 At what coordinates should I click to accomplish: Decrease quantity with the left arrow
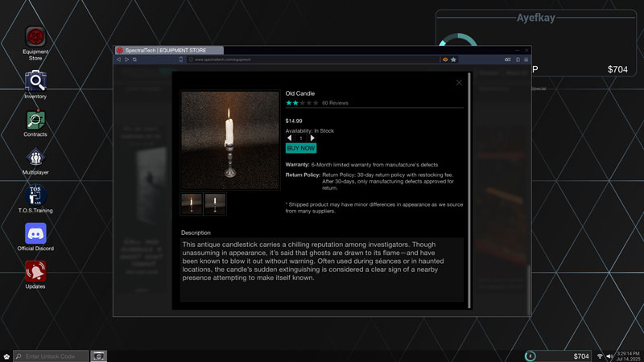pyautogui.click(x=290, y=138)
